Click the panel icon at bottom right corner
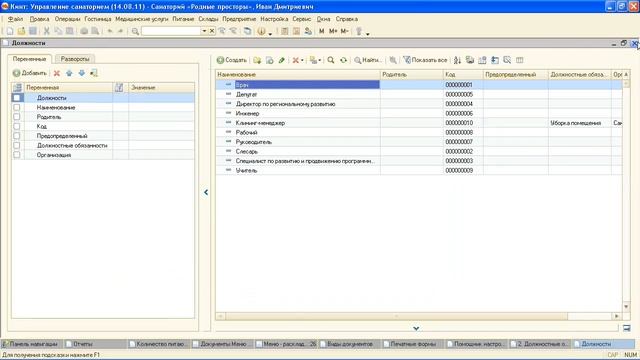 627,328
